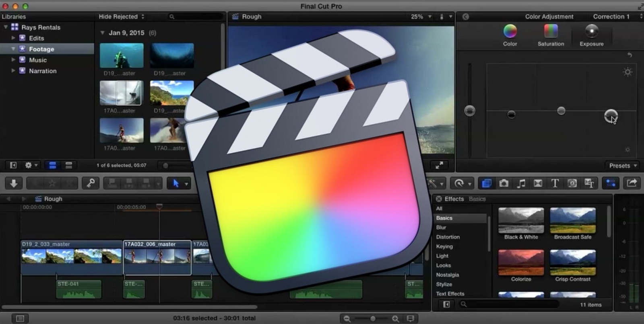Select the arrow Select tool
644x324 pixels.
175,183
